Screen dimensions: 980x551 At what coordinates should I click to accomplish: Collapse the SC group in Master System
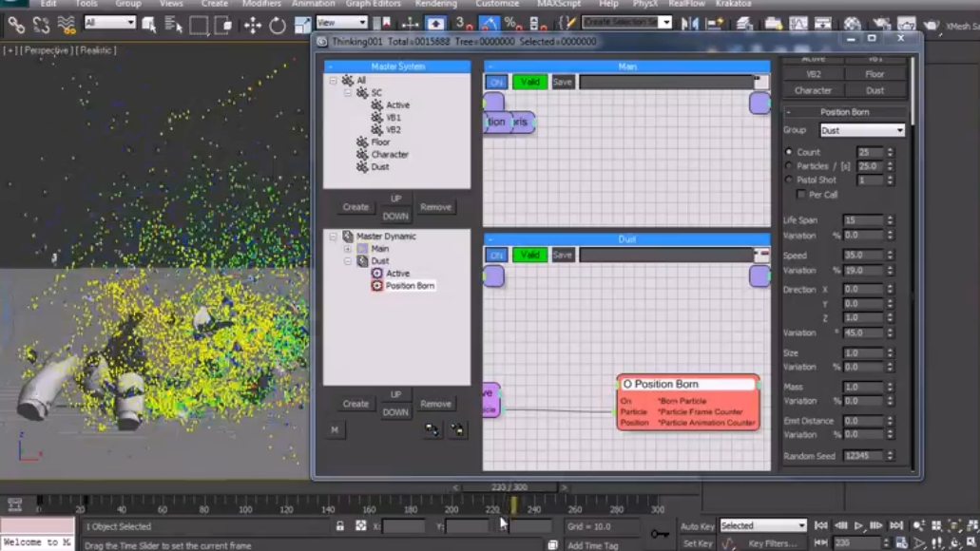[x=348, y=92]
